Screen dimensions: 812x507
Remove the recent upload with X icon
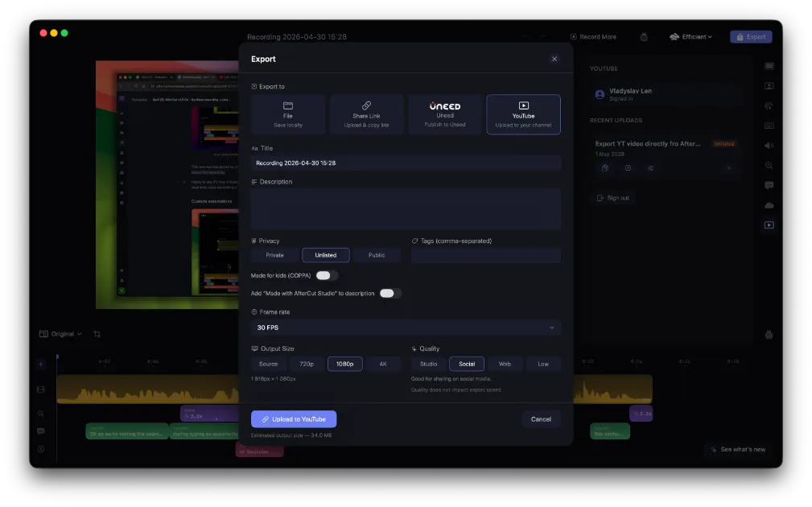click(728, 168)
